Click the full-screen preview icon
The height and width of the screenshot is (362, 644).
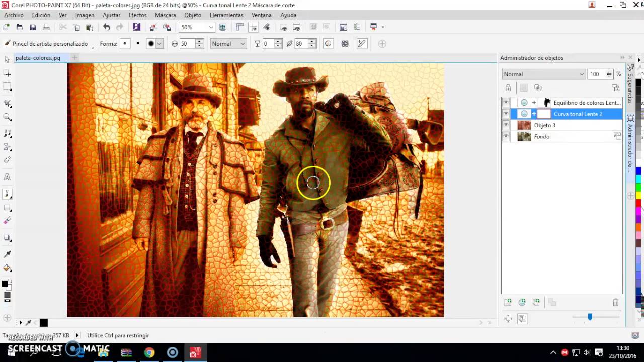pos(223,27)
